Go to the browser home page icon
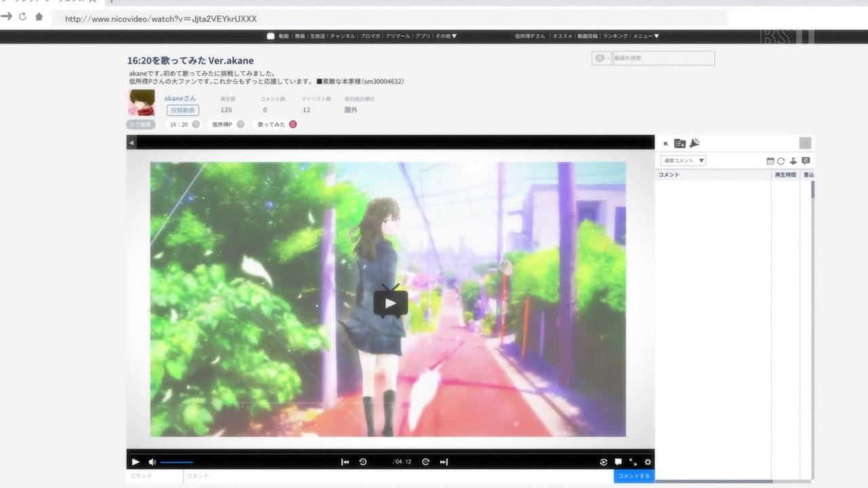Screen dimensions: 868x488 click(x=39, y=16)
